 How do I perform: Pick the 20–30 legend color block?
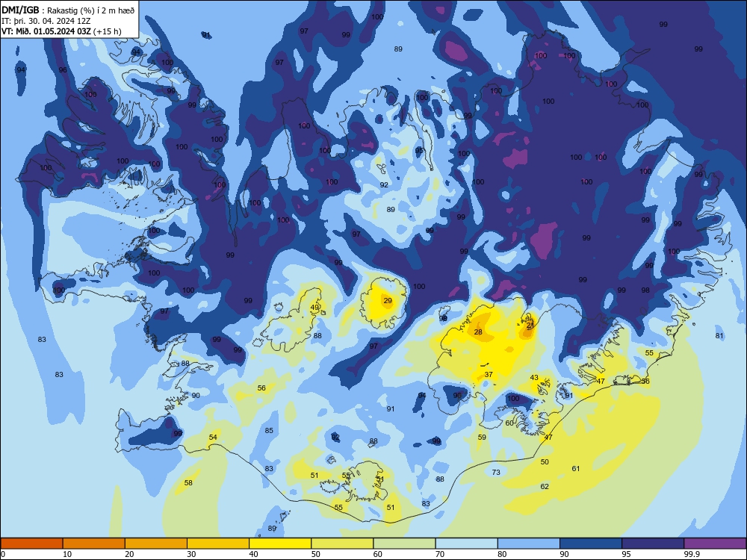coord(156,544)
